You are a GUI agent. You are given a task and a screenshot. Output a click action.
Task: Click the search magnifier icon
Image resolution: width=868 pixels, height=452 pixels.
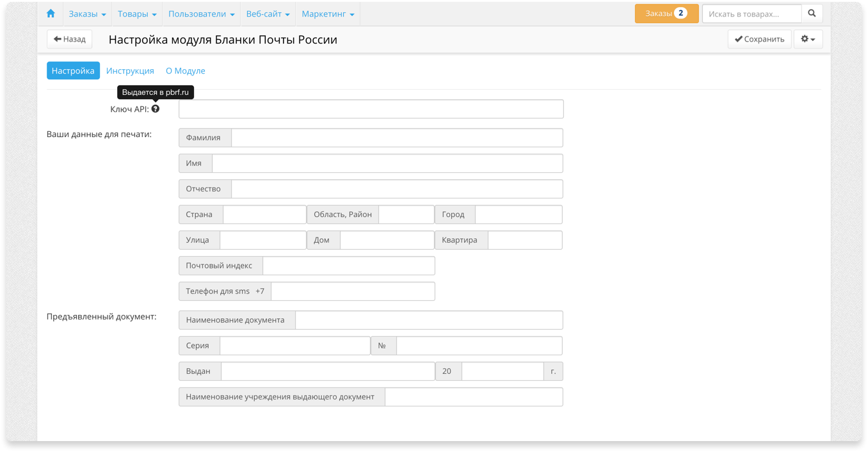coord(812,13)
